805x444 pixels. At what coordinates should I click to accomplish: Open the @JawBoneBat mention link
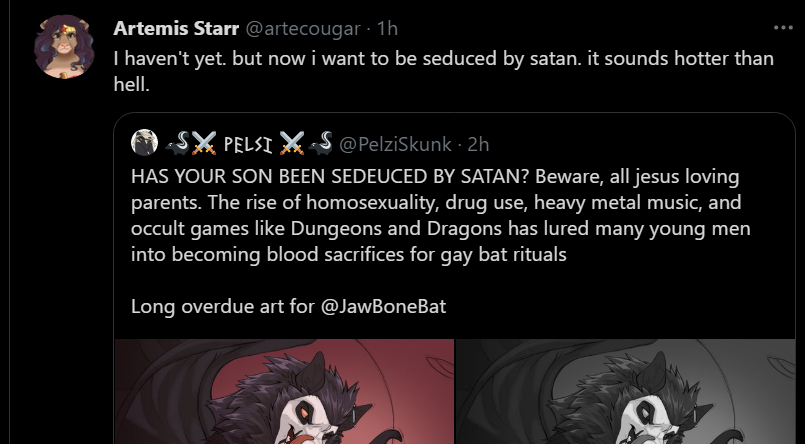point(384,306)
